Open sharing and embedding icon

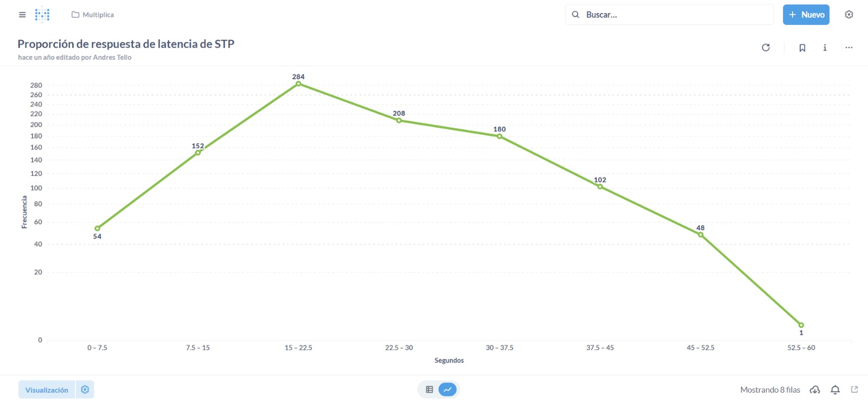pyautogui.click(x=854, y=389)
